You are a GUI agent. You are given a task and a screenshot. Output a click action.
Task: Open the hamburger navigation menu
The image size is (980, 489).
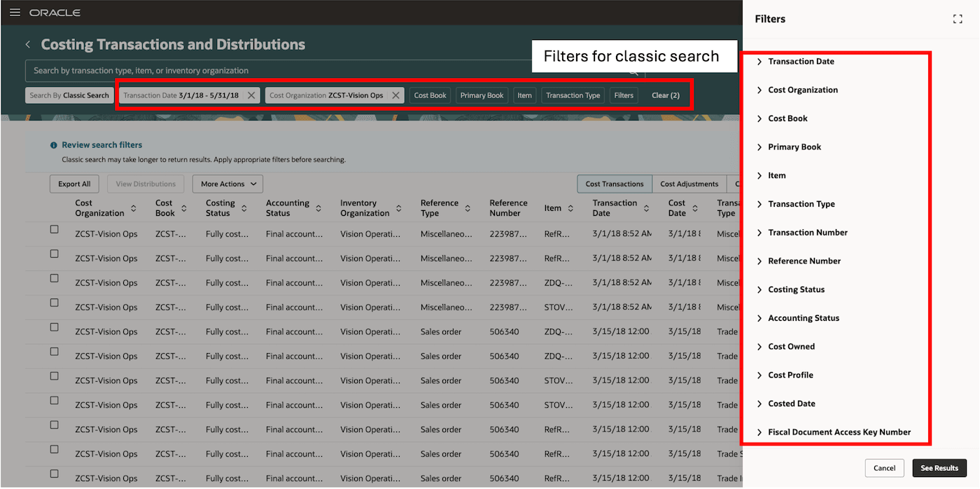[15, 13]
